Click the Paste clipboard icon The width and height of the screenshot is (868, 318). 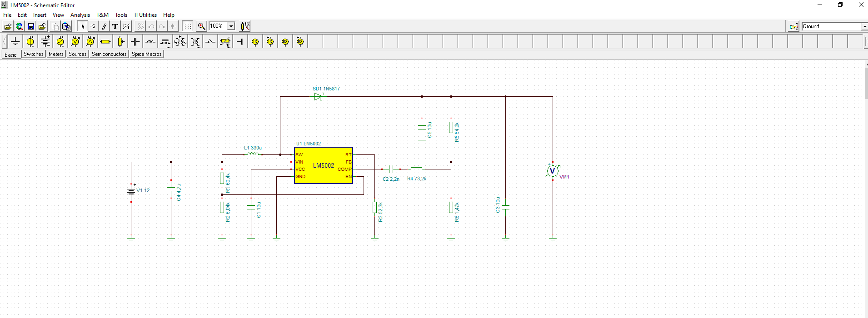66,26
